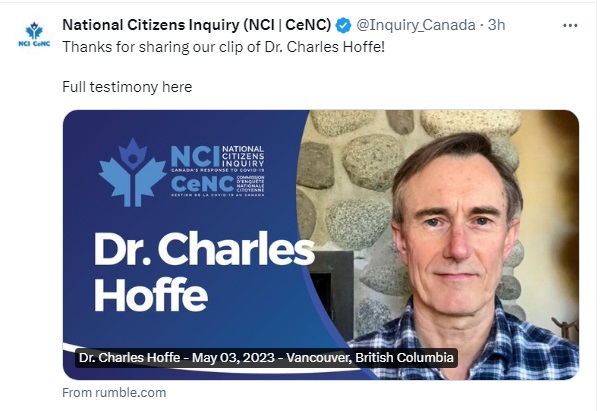Viewport: 606px width, 411px height.
Task: Click the Commission d'enquête nationale citoyenne text
Action: point(250,184)
